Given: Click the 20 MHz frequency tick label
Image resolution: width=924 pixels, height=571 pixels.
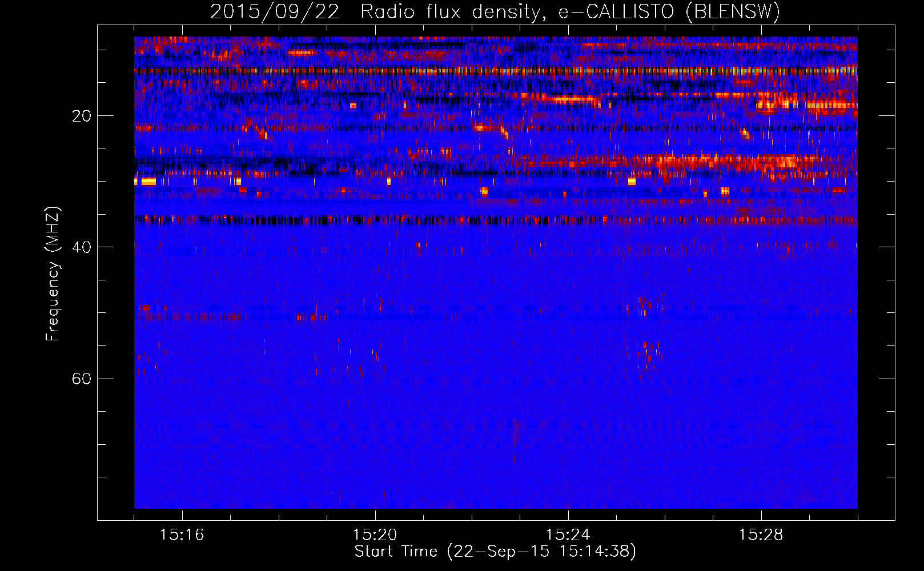Looking at the screenshot, I should (81, 116).
